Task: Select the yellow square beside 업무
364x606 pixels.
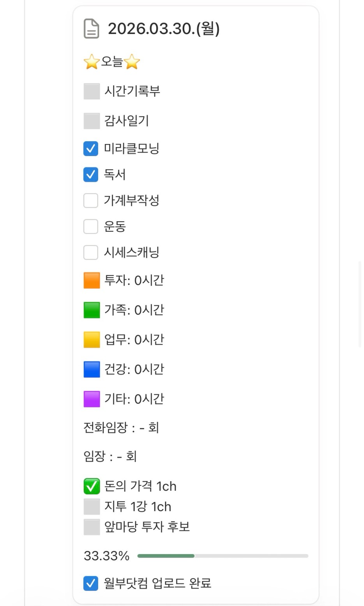Action: click(92, 340)
